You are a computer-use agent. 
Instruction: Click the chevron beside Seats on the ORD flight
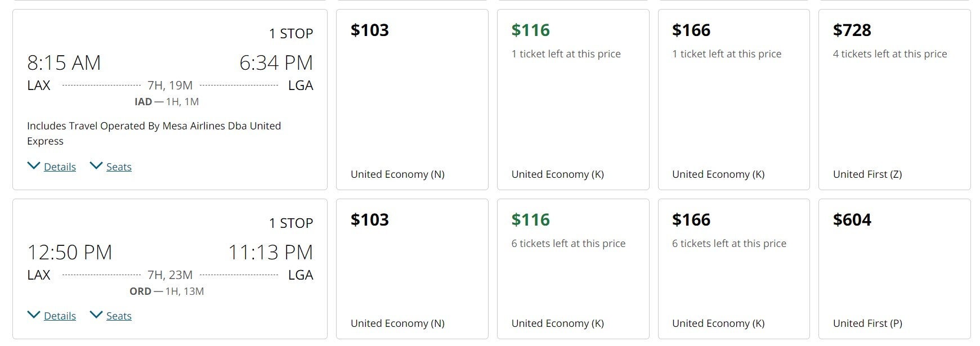tap(96, 314)
